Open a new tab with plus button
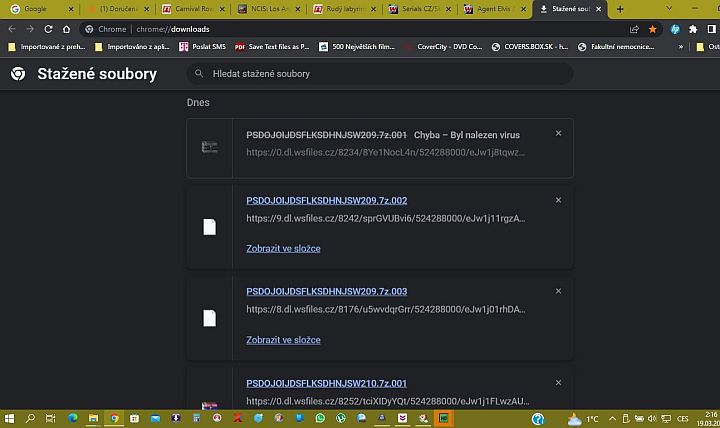 pyautogui.click(x=620, y=9)
